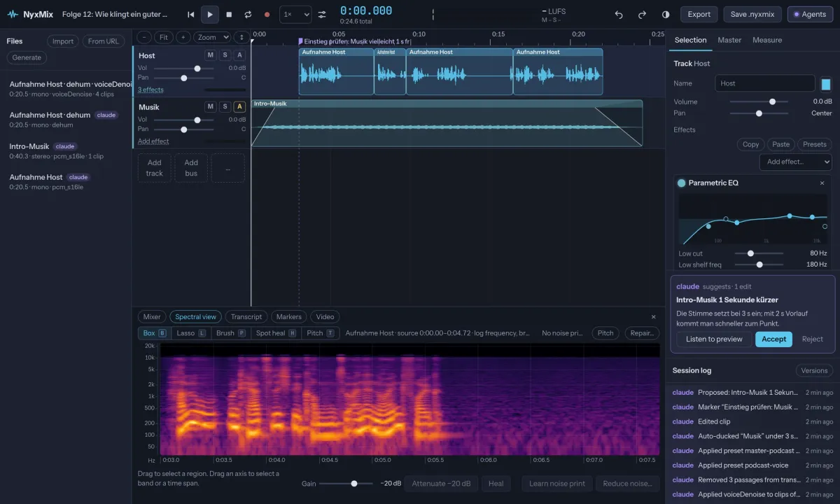Viewport: 840px width, 504px height.
Task: Start playback with the Play button
Action: [210, 14]
